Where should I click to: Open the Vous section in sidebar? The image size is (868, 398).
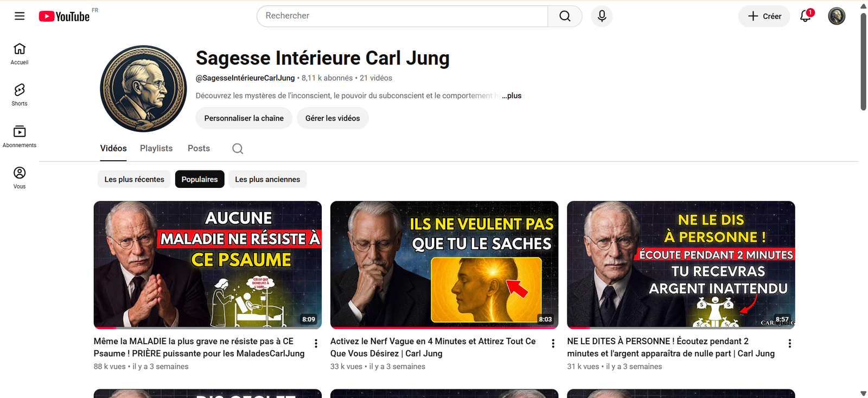coord(20,178)
